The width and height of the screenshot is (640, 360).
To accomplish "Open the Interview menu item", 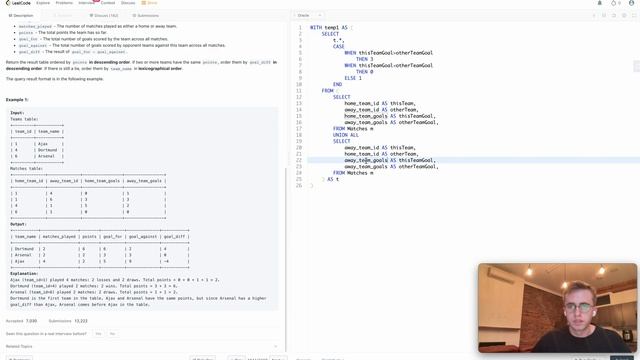I will point(86,3).
